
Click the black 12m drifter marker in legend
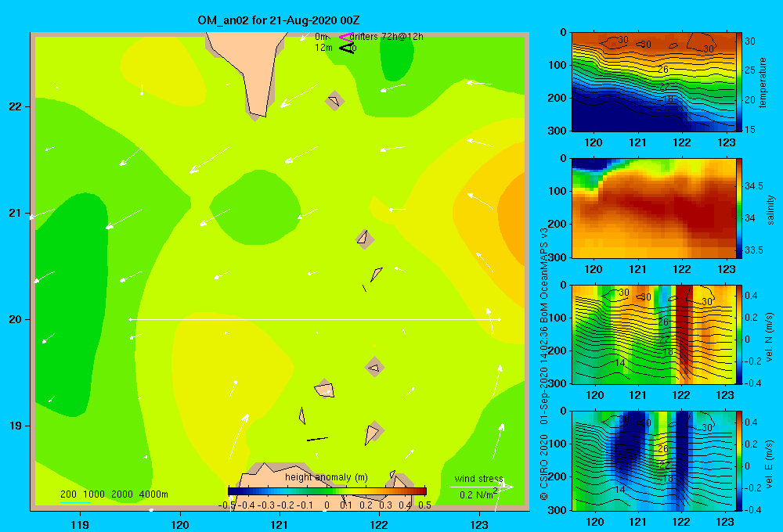(347, 48)
